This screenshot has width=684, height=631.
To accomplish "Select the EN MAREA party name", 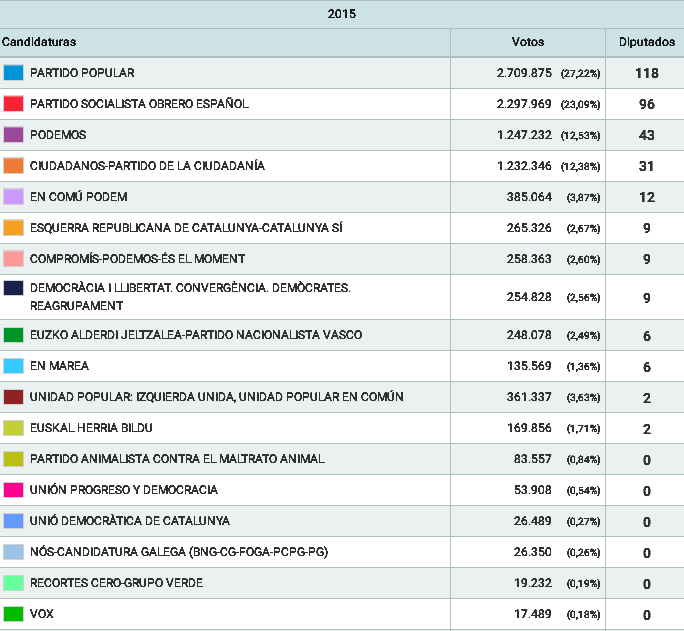I will point(59,366).
